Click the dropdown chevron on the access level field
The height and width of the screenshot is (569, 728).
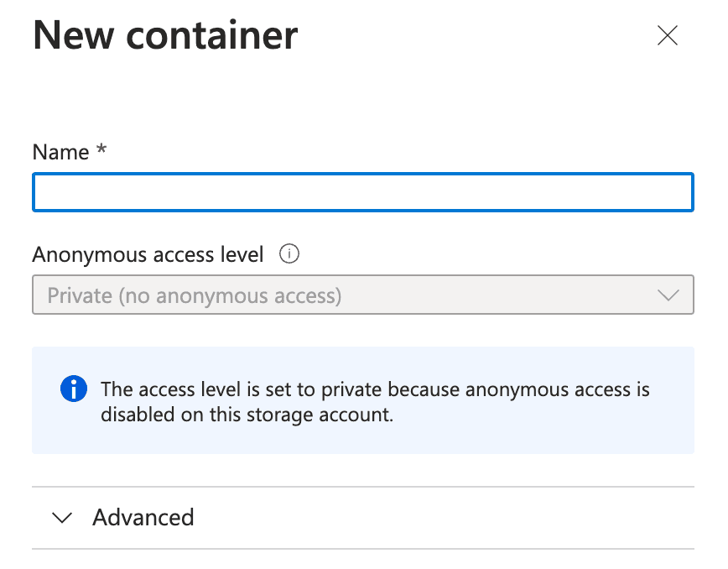click(x=668, y=295)
